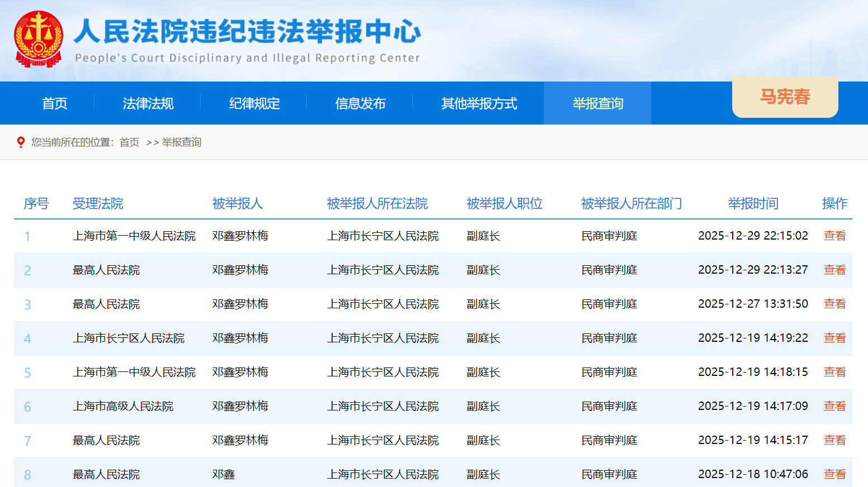Open 查看 for record number 2
The height and width of the screenshot is (487, 868).
tap(834, 270)
